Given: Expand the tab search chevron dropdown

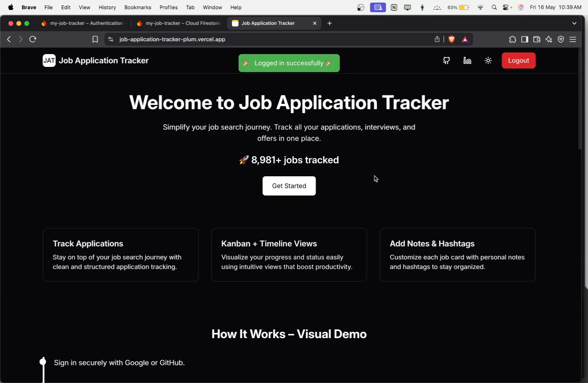Looking at the screenshot, I should point(574,23).
